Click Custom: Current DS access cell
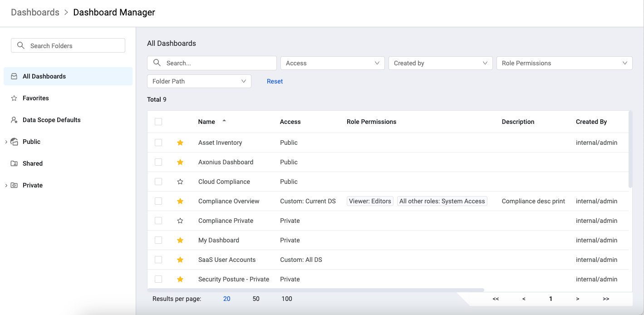This screenshot has width=644, height=315. [308, 201]
